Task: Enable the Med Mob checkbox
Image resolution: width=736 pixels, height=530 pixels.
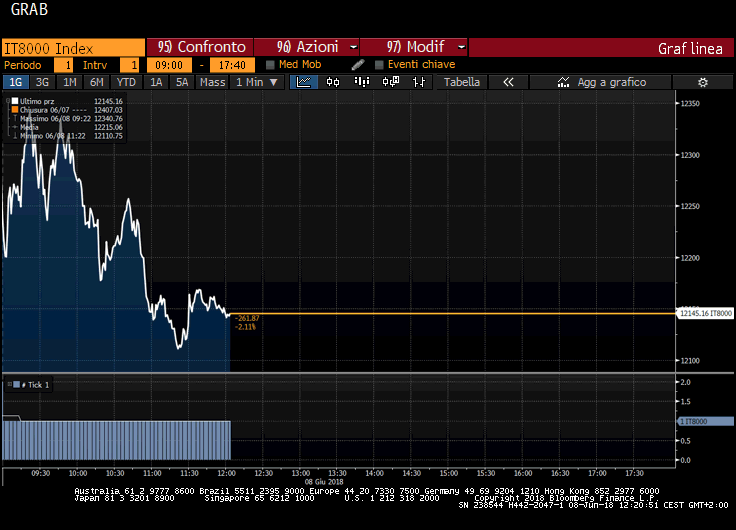Action: coord(270,65)
